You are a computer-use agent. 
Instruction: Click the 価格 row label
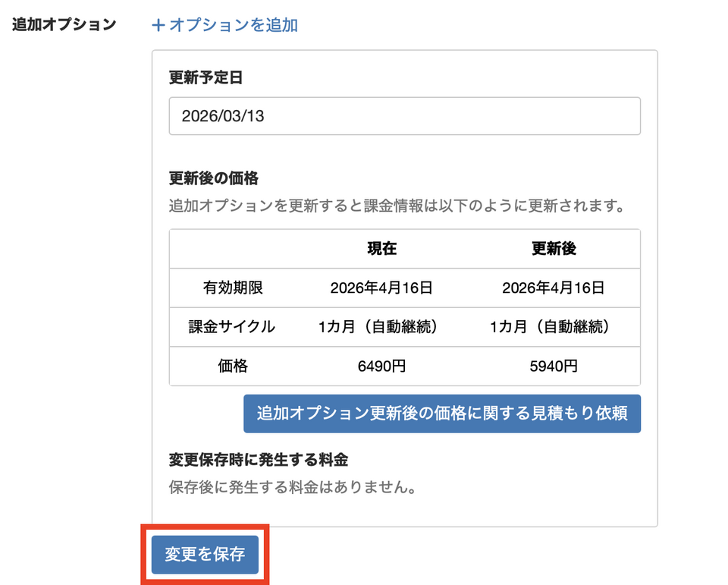pos(233,366)
